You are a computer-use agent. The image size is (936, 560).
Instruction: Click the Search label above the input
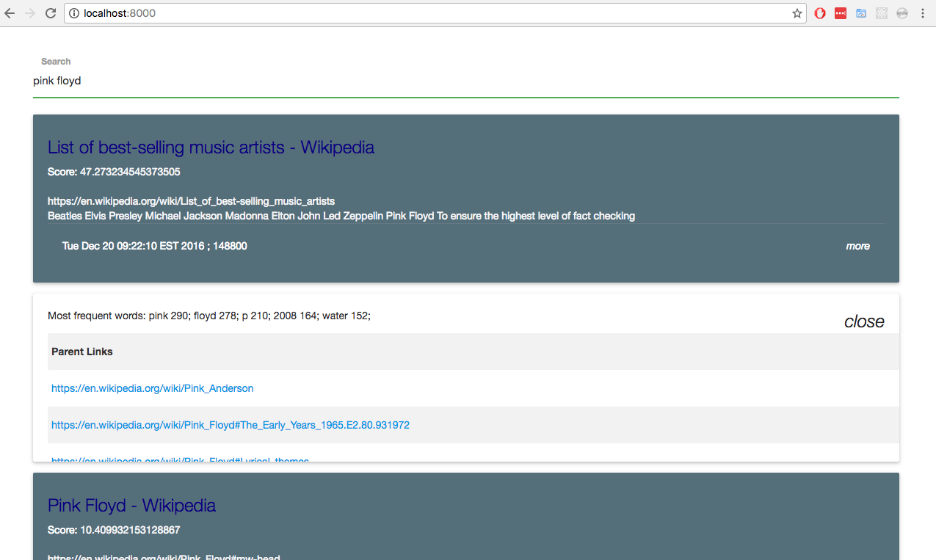[x=56, y=62]
